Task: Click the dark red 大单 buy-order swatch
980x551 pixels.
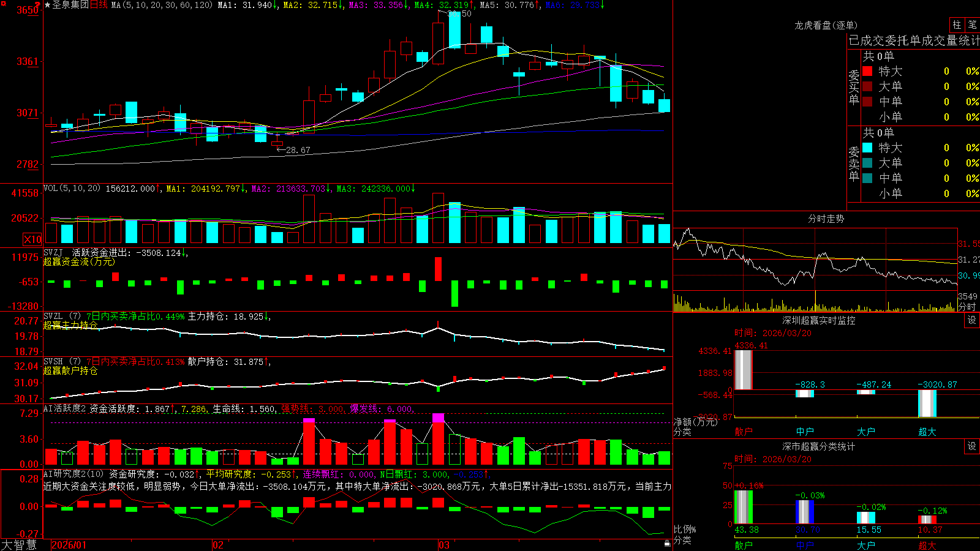Action: [867, 86]
